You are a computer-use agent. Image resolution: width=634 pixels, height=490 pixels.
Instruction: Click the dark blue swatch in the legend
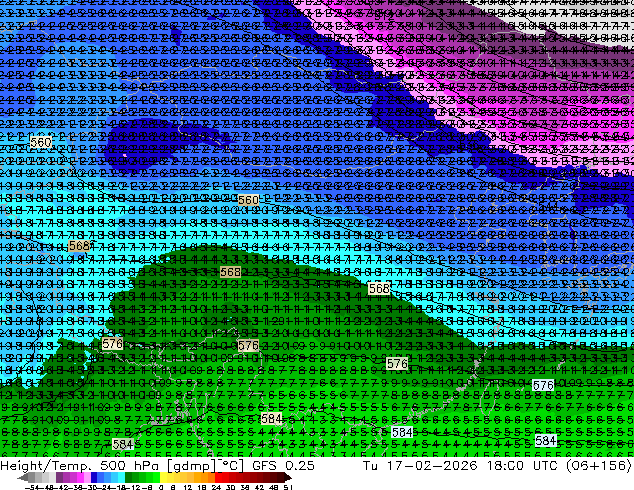point(94,477)
